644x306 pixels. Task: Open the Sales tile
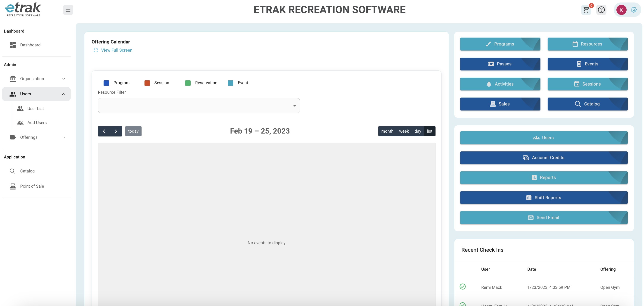click(500, 104)
